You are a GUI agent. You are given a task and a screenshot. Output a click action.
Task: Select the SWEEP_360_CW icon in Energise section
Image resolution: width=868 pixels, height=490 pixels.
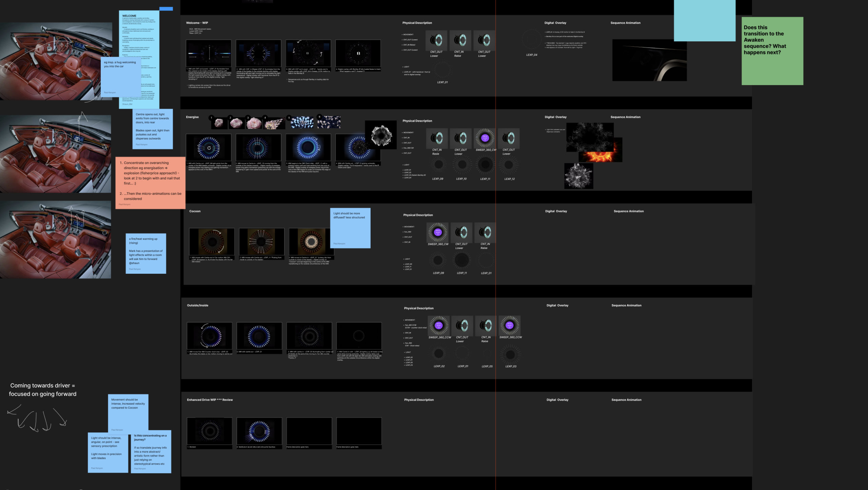[x=485, y=138]
